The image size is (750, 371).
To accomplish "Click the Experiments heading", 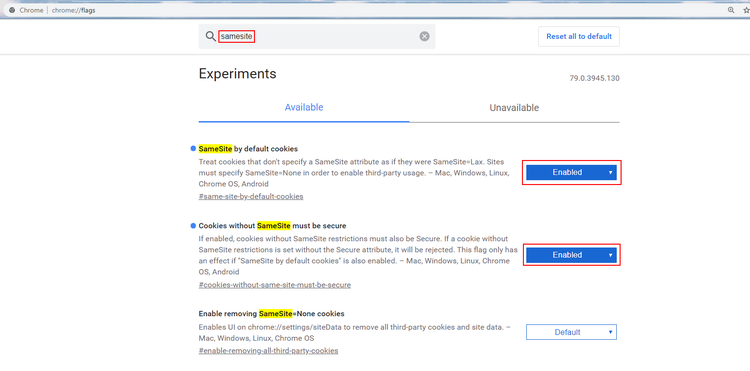I will [x=237, y=74].
